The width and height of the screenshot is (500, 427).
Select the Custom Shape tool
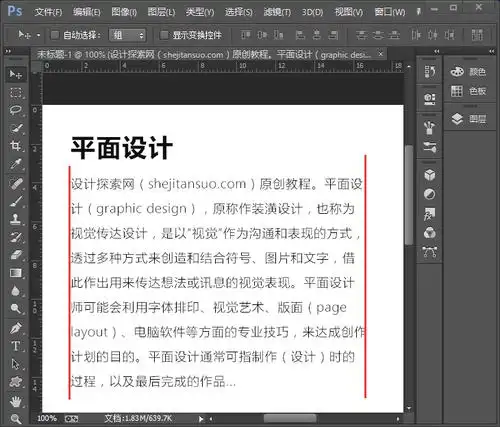[16, 382]
